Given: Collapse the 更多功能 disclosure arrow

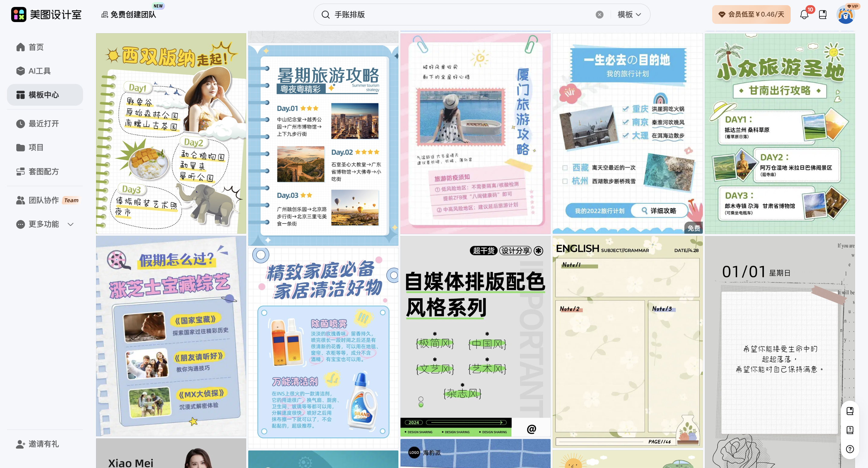Looking at the screenshot, I should 70,224.
